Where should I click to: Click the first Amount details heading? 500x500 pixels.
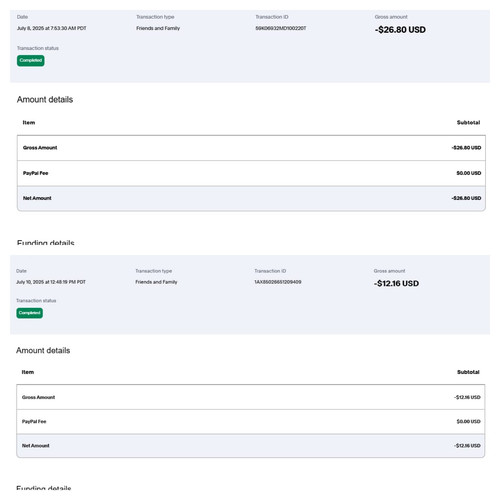[x=45, y=99]
